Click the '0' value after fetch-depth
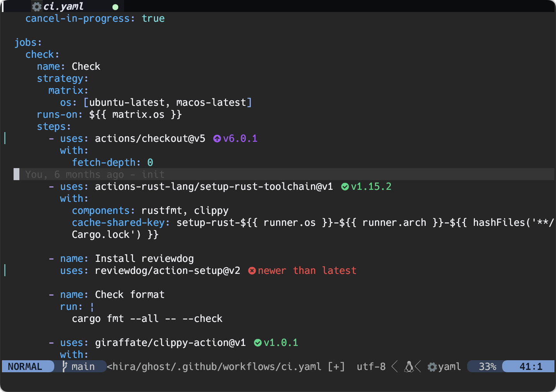Viewport: 556px width, 392px height. coord(150,163)
